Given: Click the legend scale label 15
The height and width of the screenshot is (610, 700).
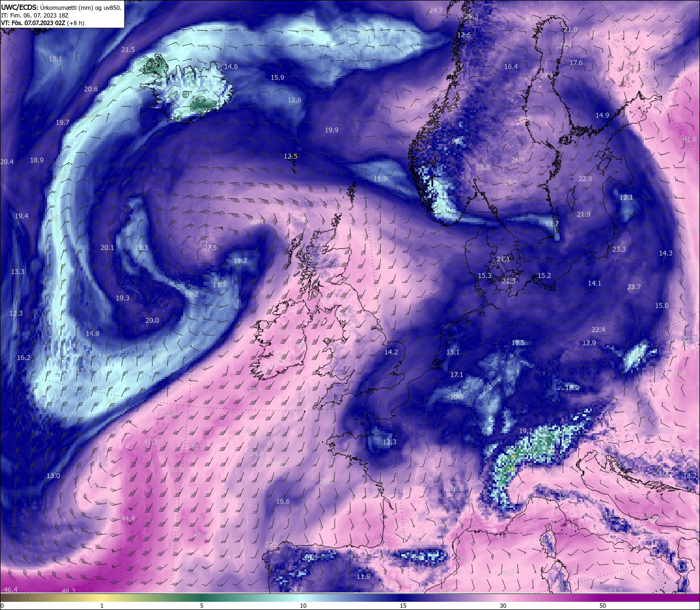Looking at the screenshot, I should 403,606.
